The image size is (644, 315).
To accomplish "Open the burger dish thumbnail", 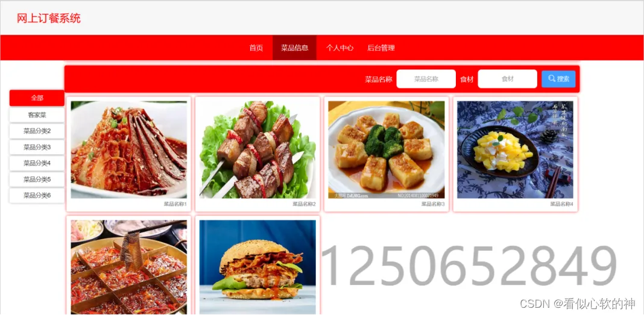I will pos(257,267).
